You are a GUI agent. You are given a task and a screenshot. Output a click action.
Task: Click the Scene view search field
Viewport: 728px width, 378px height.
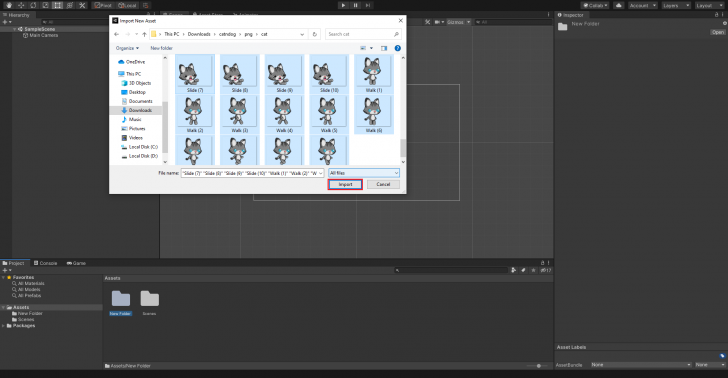click(513, 22)
